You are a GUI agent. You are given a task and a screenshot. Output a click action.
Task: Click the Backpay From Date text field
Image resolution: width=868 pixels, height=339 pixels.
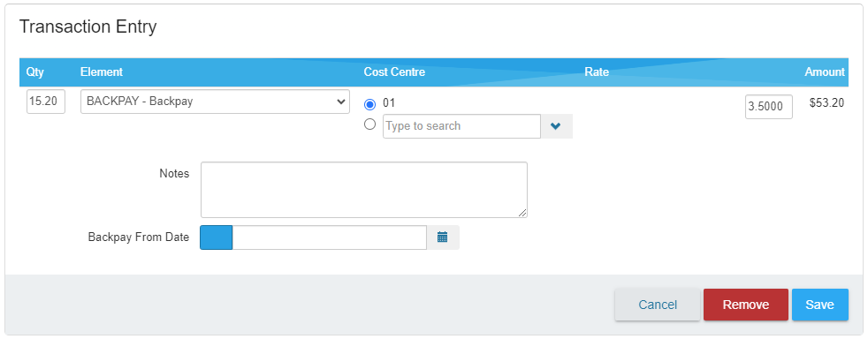click(330, 237)
